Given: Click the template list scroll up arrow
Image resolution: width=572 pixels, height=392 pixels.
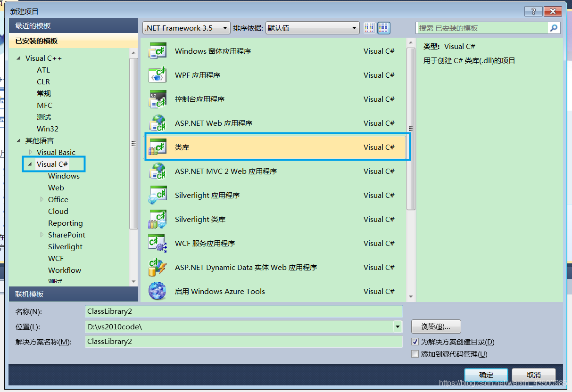Looking at the screenshot, I should click(411, 43).
